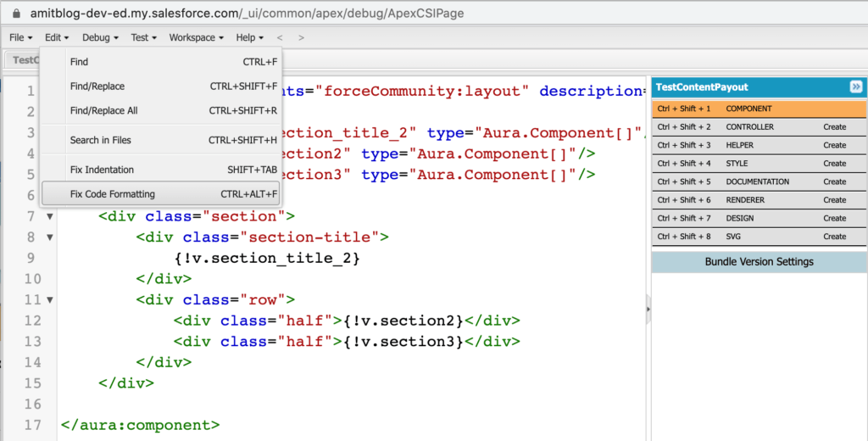The image size is (868, 441).
Task: Collapse the code fold arrow at line 7
Action: [x=49, y=216]
